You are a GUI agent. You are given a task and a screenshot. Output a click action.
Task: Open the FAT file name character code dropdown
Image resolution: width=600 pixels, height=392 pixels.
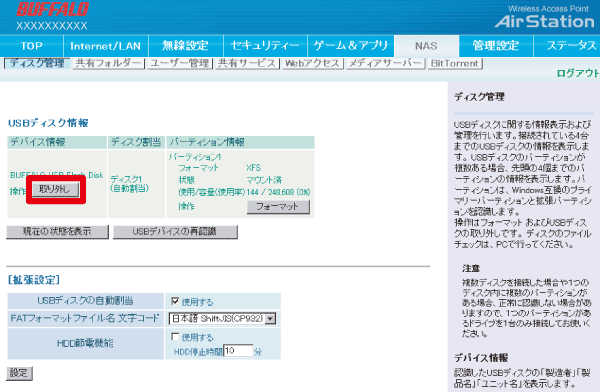click(x=222, y=318)
